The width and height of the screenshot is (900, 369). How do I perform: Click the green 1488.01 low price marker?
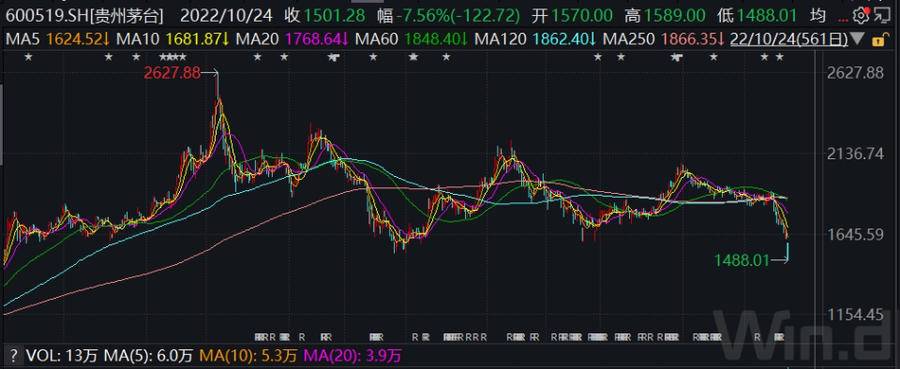pos(741,261)
